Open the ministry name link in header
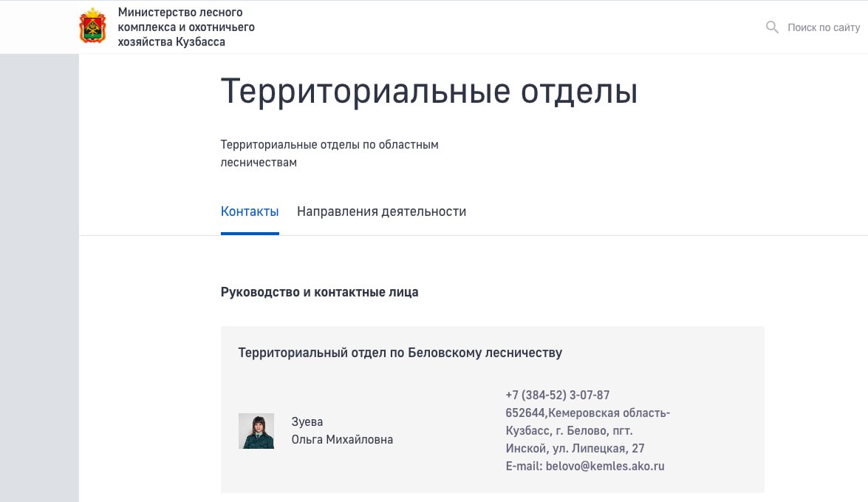This screenshot has height=502, width=868. point(186,27)
